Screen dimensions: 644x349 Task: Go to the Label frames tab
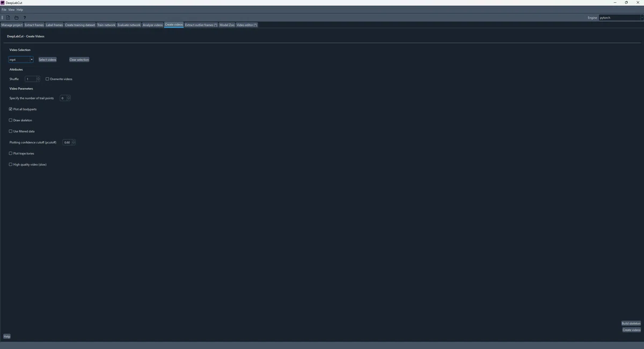[54, 25]
